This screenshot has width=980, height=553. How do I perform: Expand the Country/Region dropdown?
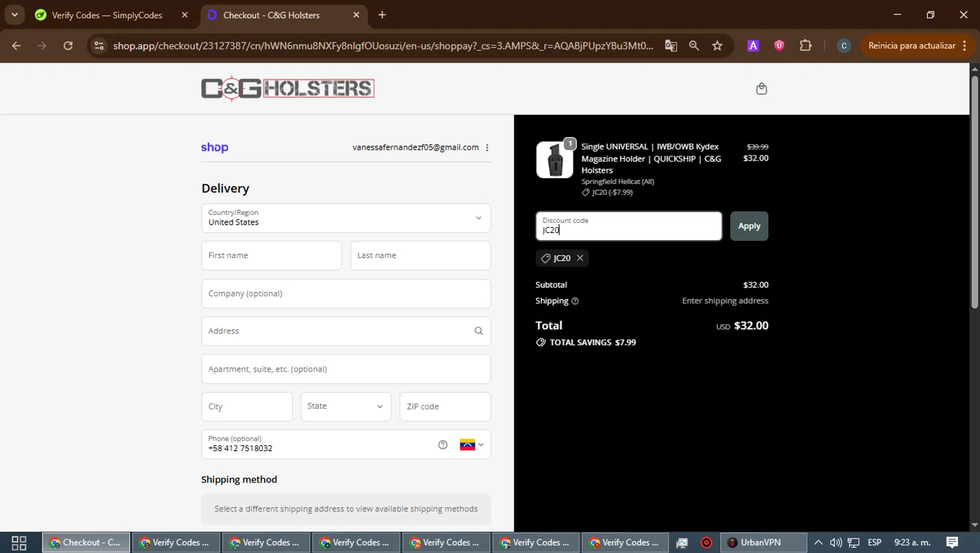tap(346, 218)
